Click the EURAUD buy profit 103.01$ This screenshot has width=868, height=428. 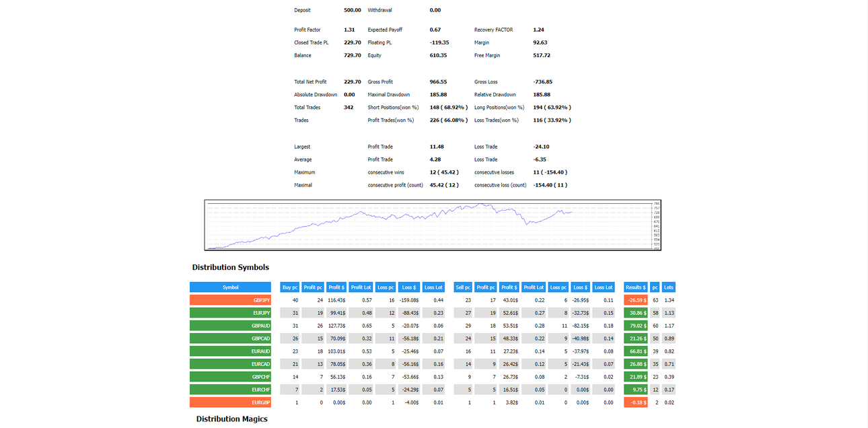click(x=336, y=351)
